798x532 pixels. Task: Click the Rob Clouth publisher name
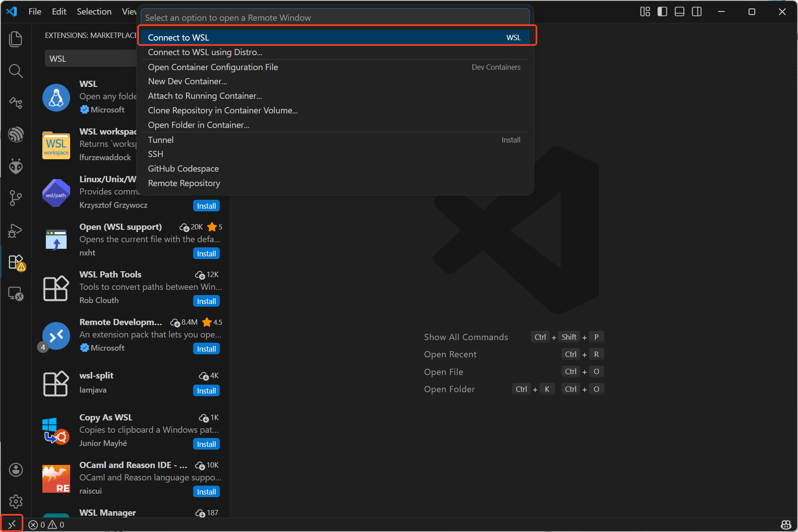coord(99,300)
